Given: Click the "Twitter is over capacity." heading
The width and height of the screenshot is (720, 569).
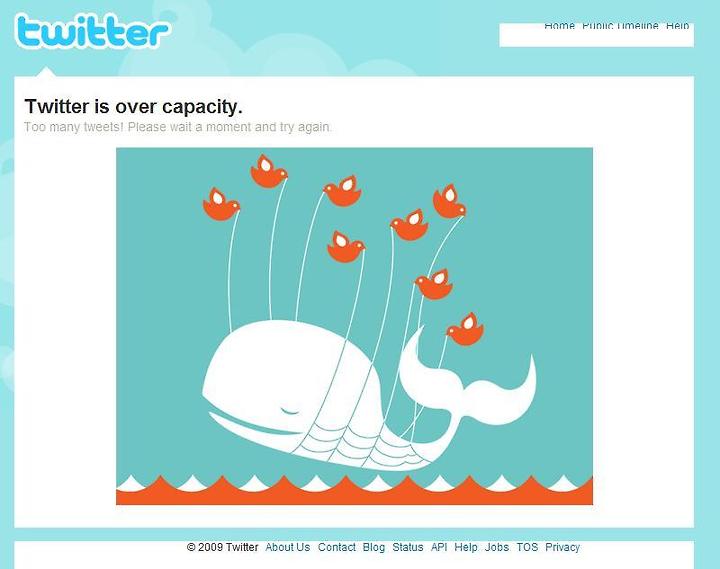Looking at the screenshot, I should (133, 107).
